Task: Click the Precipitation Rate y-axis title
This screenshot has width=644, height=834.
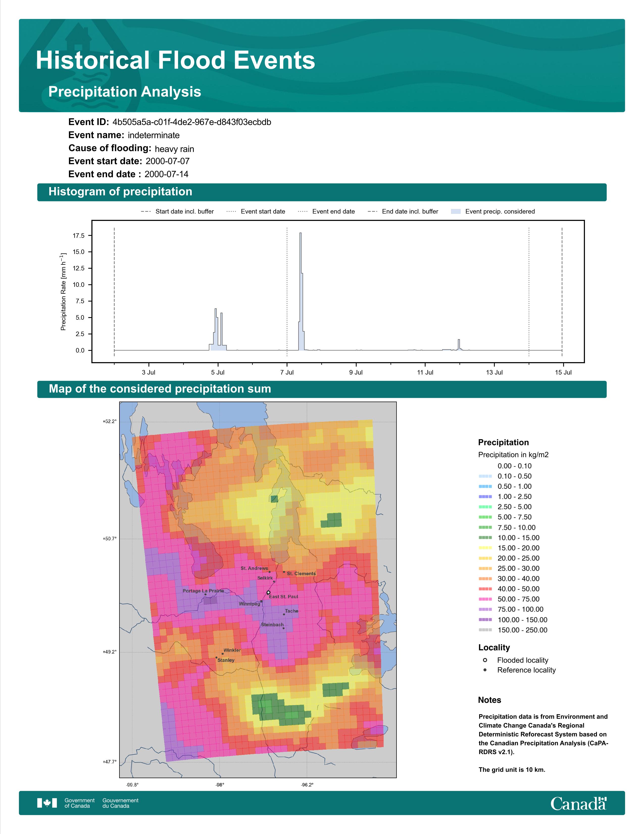Action: pos(63,291)
